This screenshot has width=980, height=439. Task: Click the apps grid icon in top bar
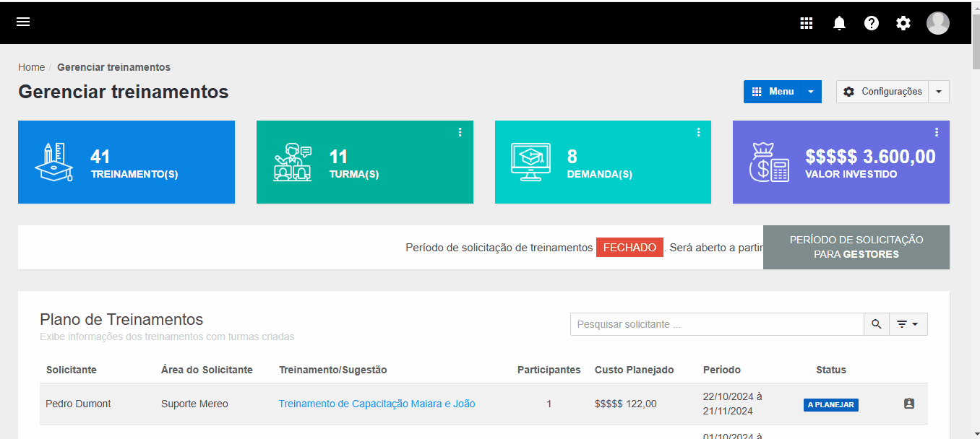807,22
